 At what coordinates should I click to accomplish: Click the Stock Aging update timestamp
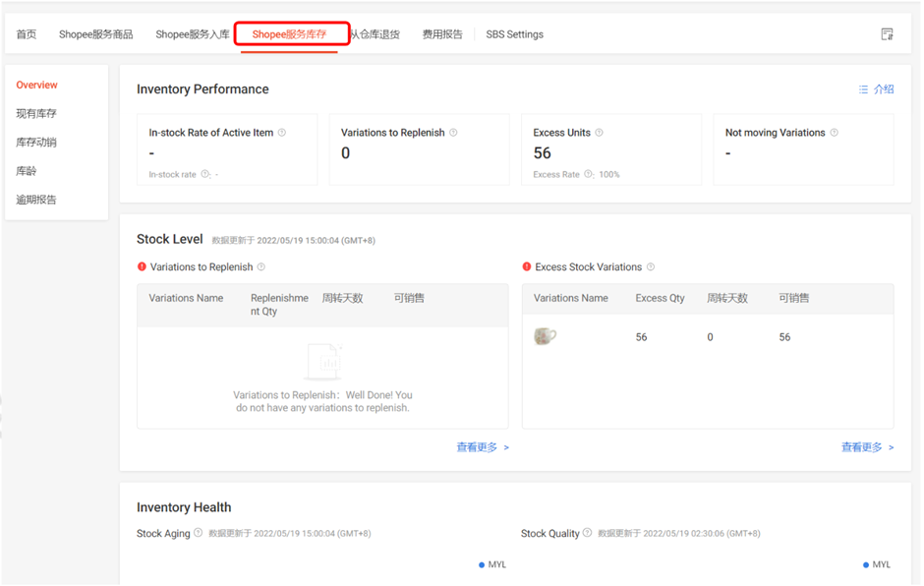point(290,534)
